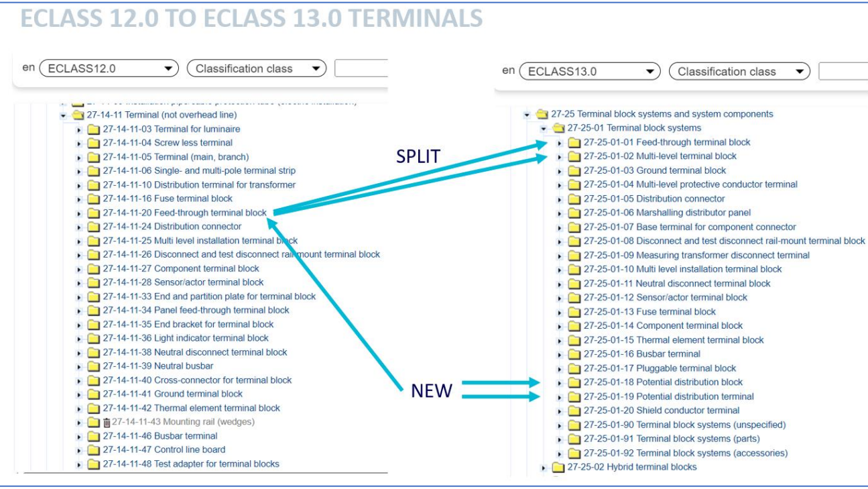Open the ECLASS12.0 version dropdown

pos(109,68)
